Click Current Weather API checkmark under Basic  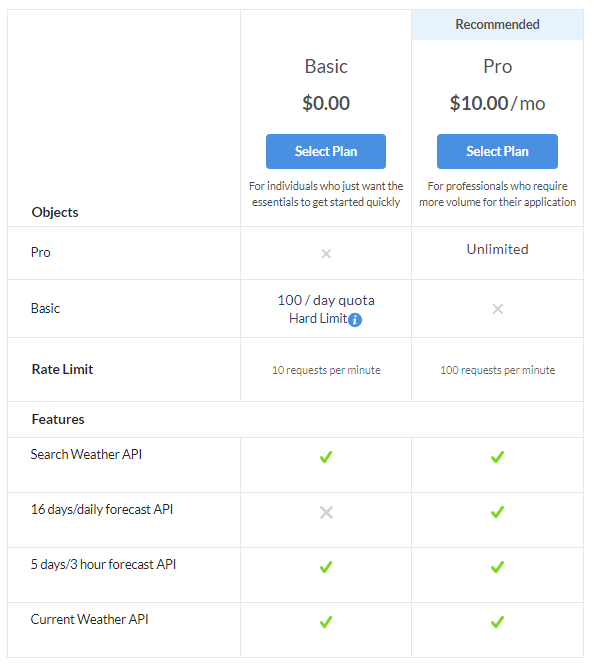tap(326, 622)
